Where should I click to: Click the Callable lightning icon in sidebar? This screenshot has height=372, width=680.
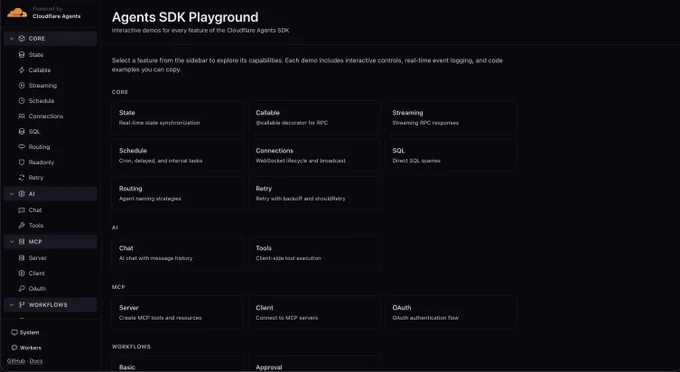pos(22,70)
